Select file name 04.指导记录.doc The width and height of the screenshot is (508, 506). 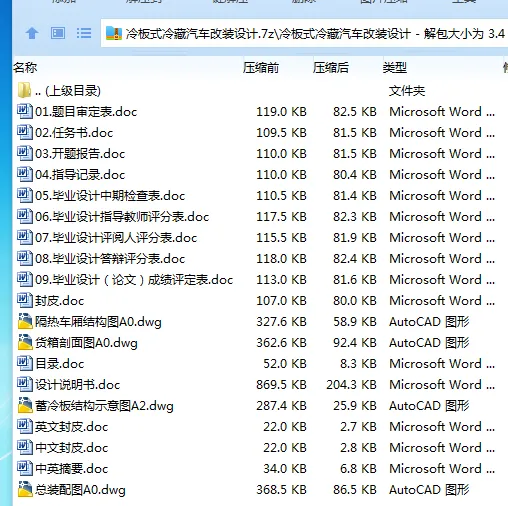(80, 175)
